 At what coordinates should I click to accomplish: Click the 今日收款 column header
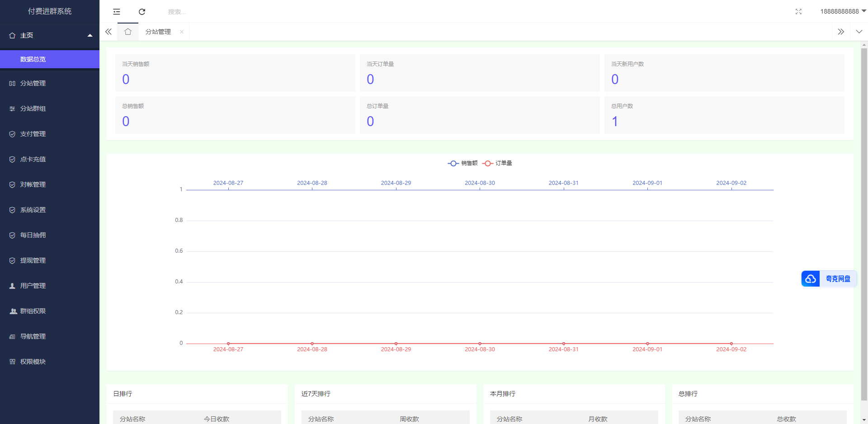[x=217, y=419]
